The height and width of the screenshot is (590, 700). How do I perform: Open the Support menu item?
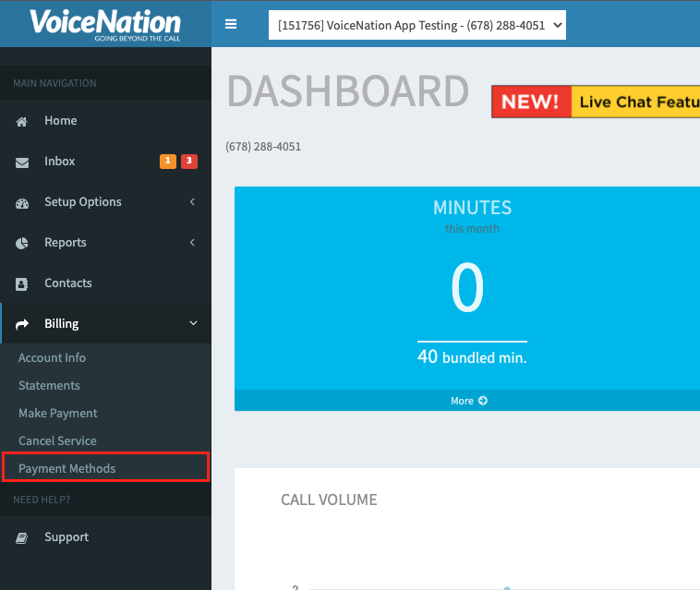(x=106, y=536)
